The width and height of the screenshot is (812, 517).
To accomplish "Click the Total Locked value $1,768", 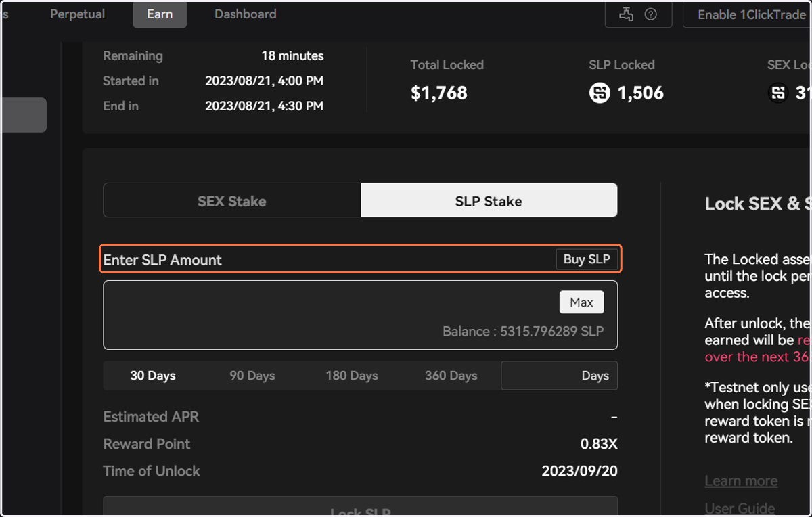I will [x=439, y=93].
